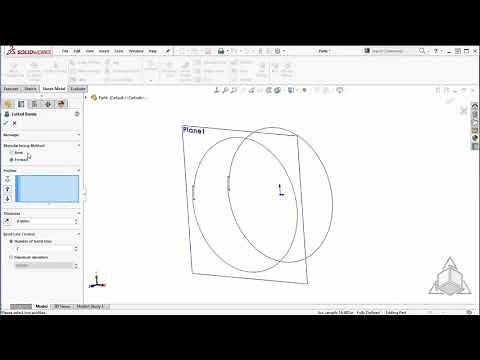The height and width of the screenshot is (360, 480).
Task: Select the Motion Study 1 tab
Action: click(x=90, y=306)
